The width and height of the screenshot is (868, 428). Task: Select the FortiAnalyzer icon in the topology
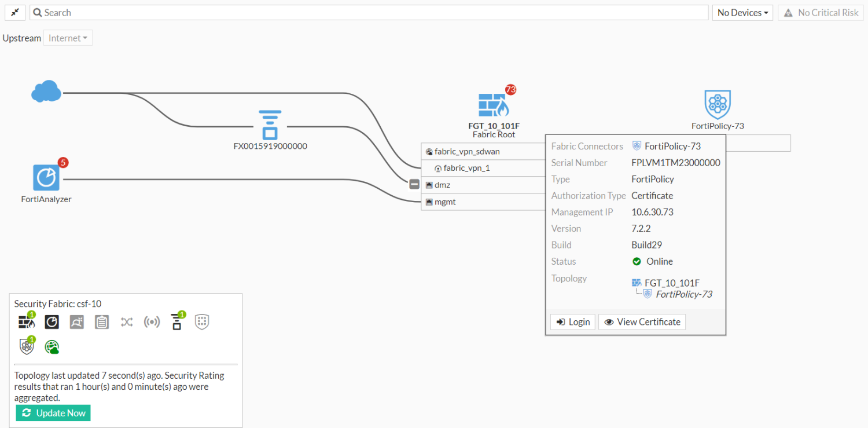click(x=45, y=178)
